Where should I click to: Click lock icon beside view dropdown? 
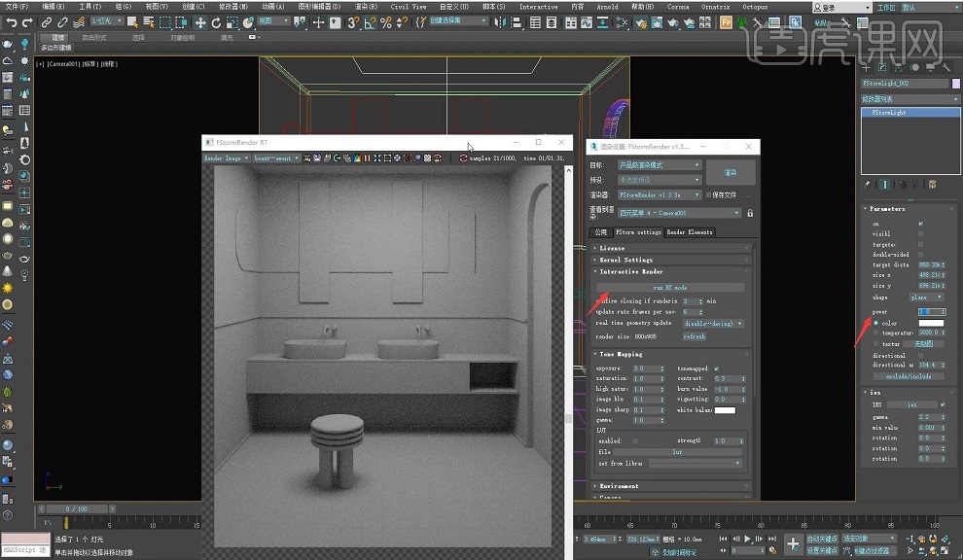750,213
